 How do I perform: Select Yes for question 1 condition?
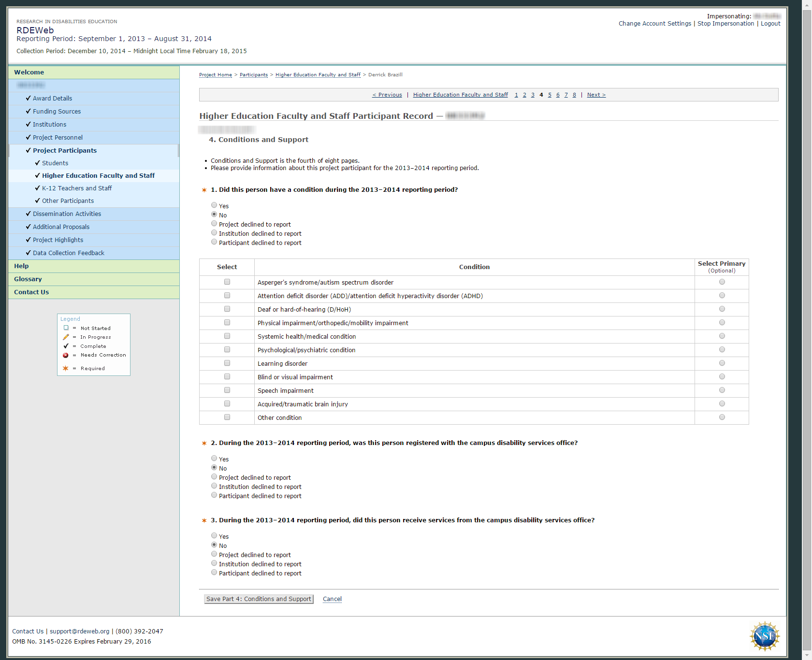point(214,205)
